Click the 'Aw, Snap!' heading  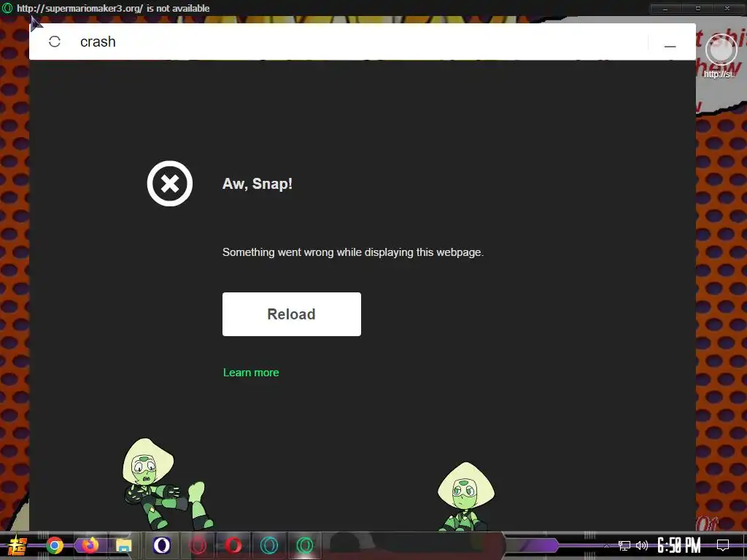click(x=258, y=184)
